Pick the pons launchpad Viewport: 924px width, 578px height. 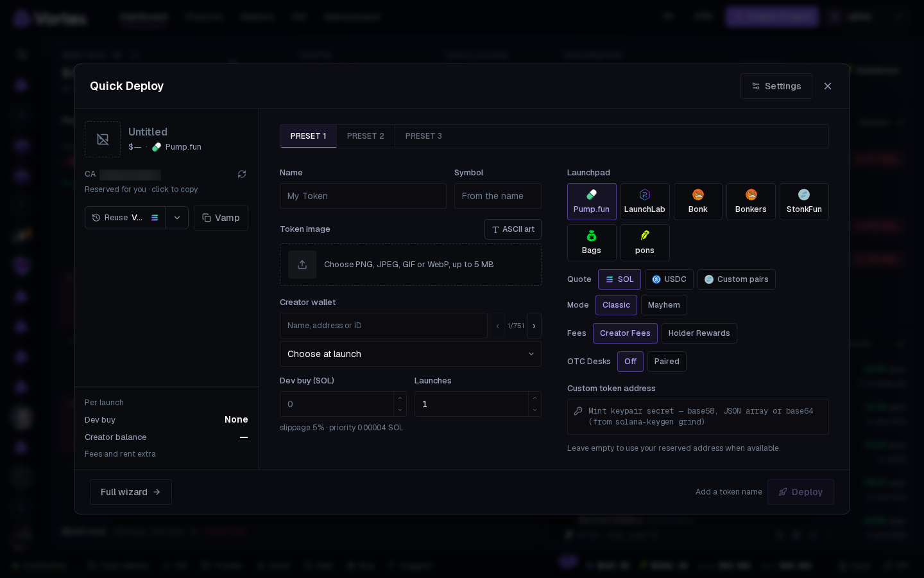tap(645, 243)
